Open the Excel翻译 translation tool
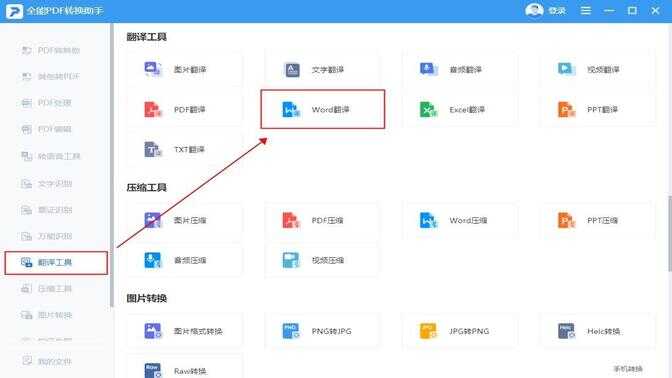This screenshot has height=378, width=672. (460, 109)
